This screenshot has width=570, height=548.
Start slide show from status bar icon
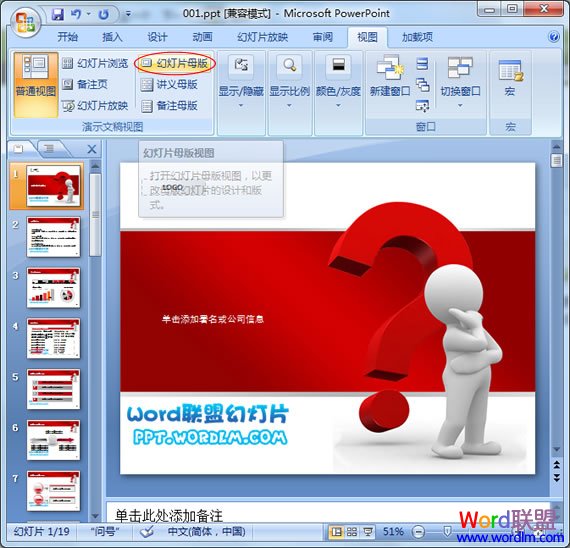pos(368,532)
